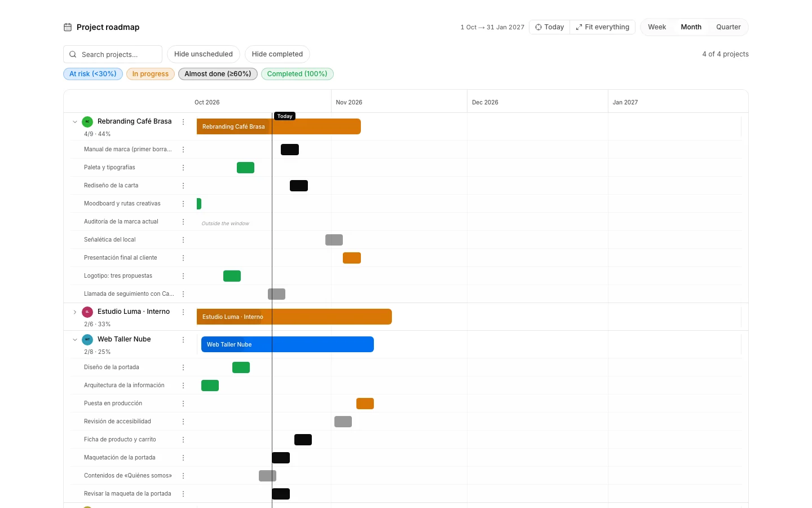This screenshot has width=812, height=508.
Task: Click the Estudio Luma red avatar icon
Action: click(87, 312)
